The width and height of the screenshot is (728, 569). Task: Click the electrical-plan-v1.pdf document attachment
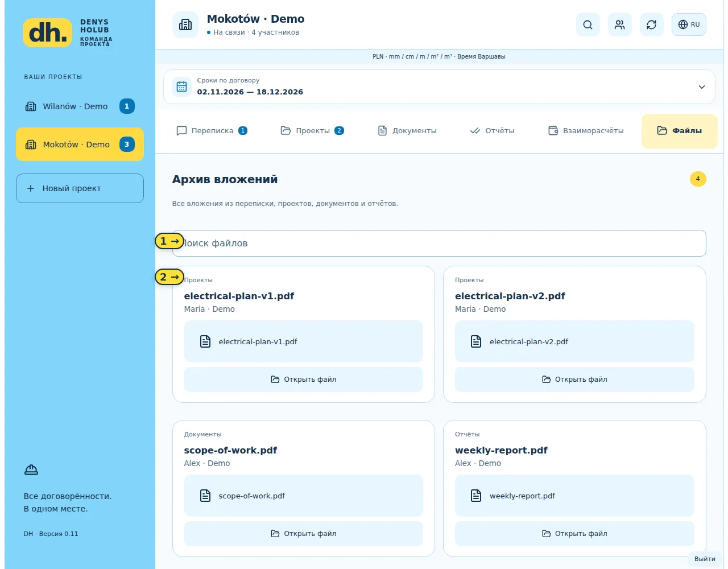pos(303,341)
